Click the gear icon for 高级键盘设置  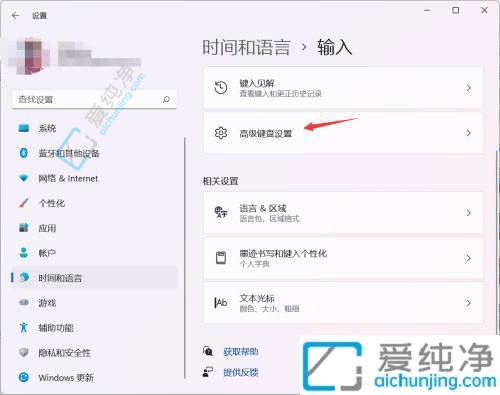pos(221,133)
